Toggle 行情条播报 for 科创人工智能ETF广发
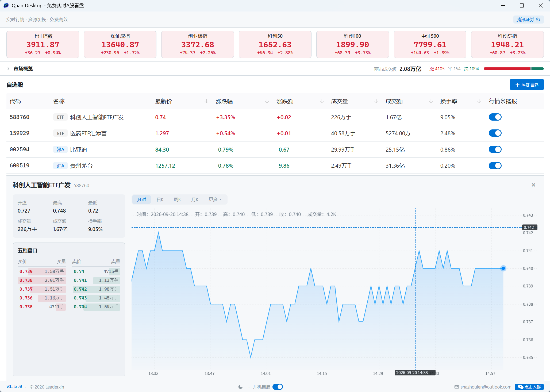 [495, 117]
